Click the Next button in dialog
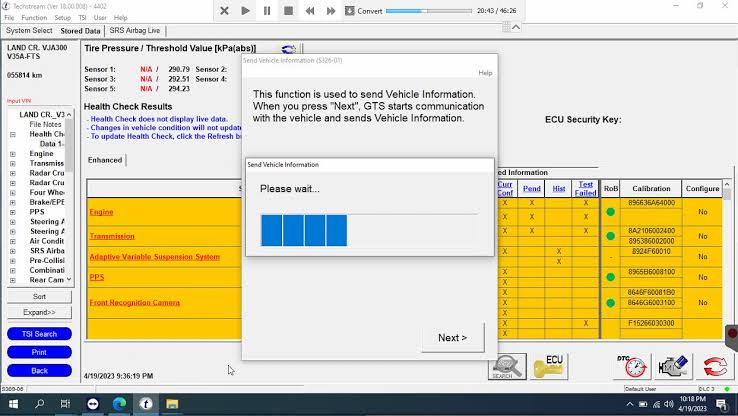This screenshot has height=416, width=738. tap(452, 338)
